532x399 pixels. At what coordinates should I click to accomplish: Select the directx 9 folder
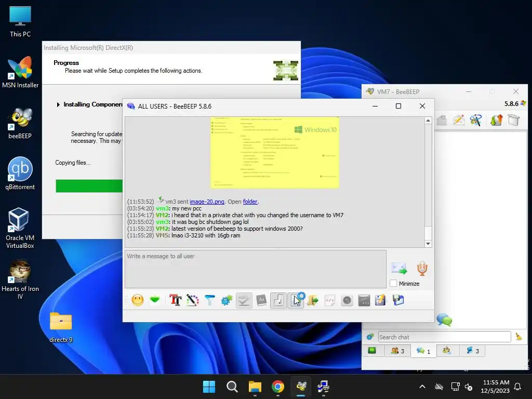pyautogui.click(x=61, y=327)
